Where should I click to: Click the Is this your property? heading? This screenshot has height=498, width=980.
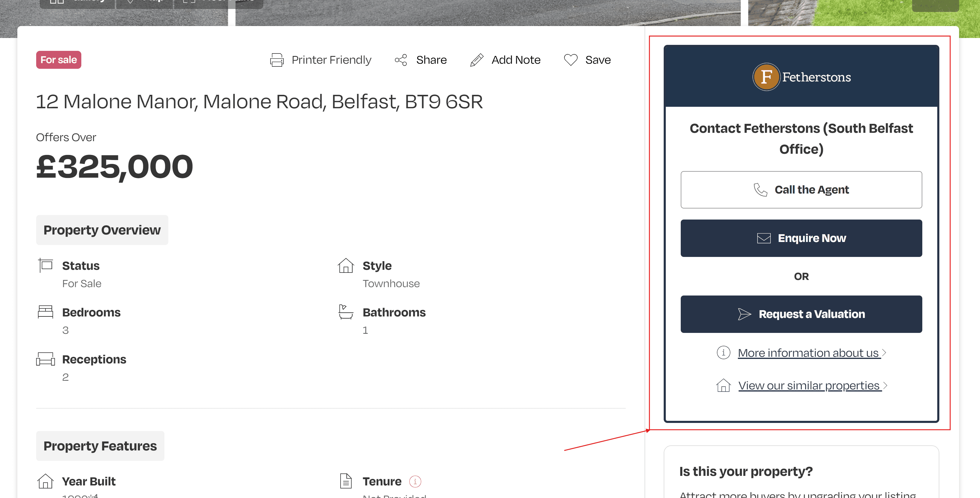coord(746,471)
